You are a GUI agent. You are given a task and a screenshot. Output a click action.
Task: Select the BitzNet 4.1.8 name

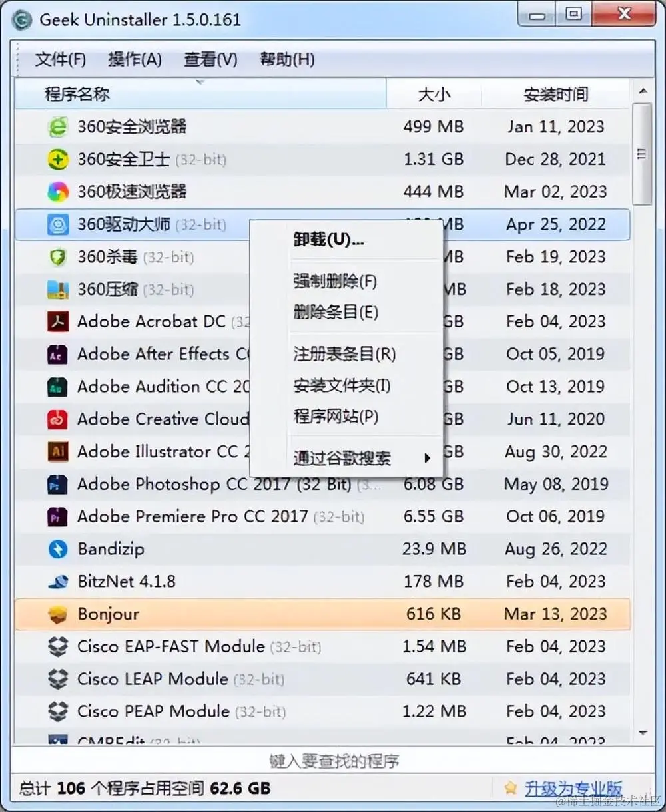127,582
